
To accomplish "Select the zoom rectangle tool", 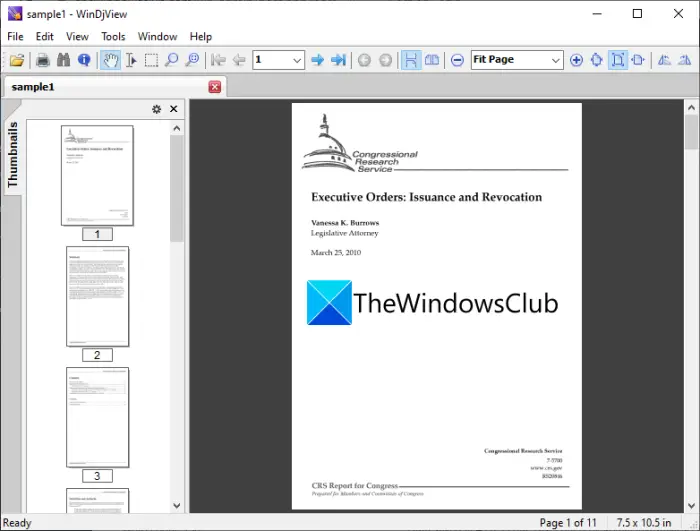I will click(x=192, y=60).
